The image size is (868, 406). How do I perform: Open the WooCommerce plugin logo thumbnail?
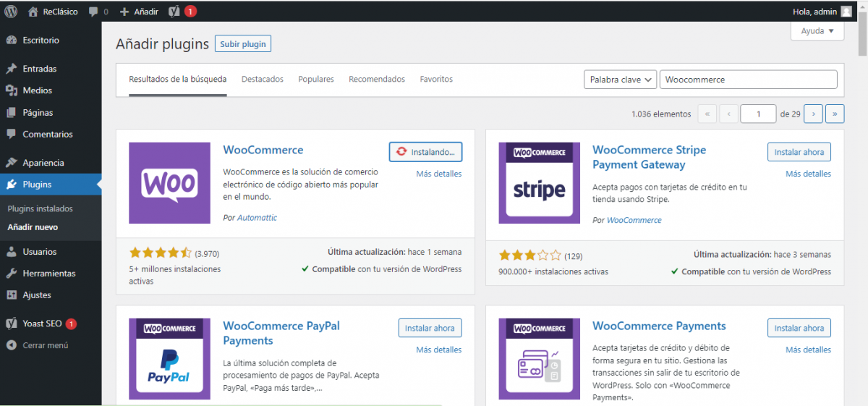pyautogui.click(x=169, y=183)
